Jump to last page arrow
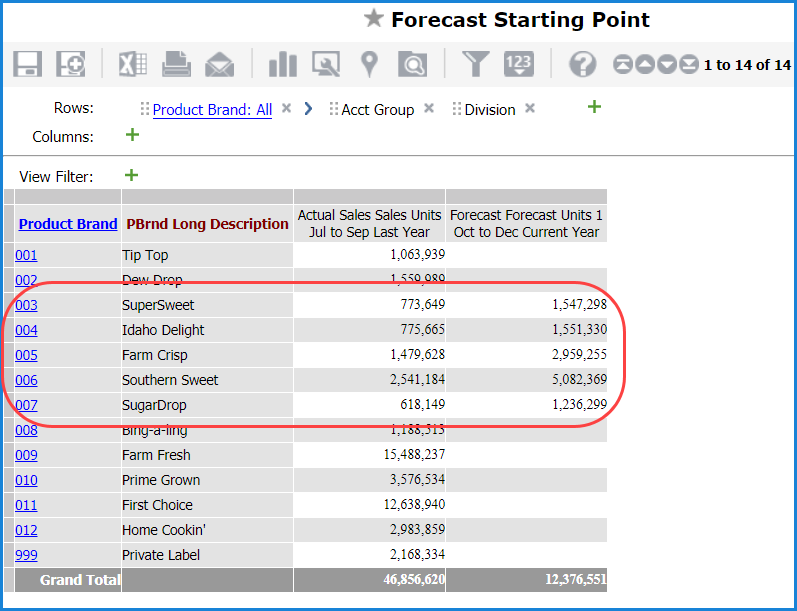Image resolution: width=797 pixels, height=611 pixels. click(x=689, y=65)
